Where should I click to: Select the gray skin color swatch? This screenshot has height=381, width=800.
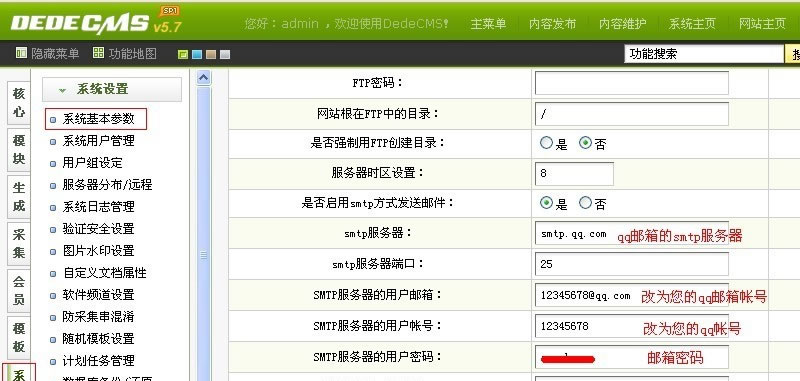(225, 55)
